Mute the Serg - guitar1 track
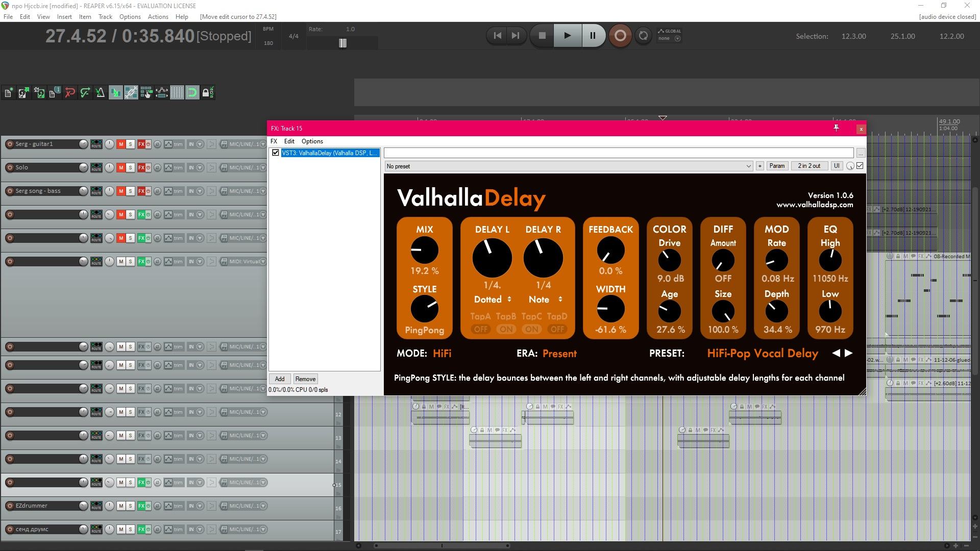 tap(121, 144)
